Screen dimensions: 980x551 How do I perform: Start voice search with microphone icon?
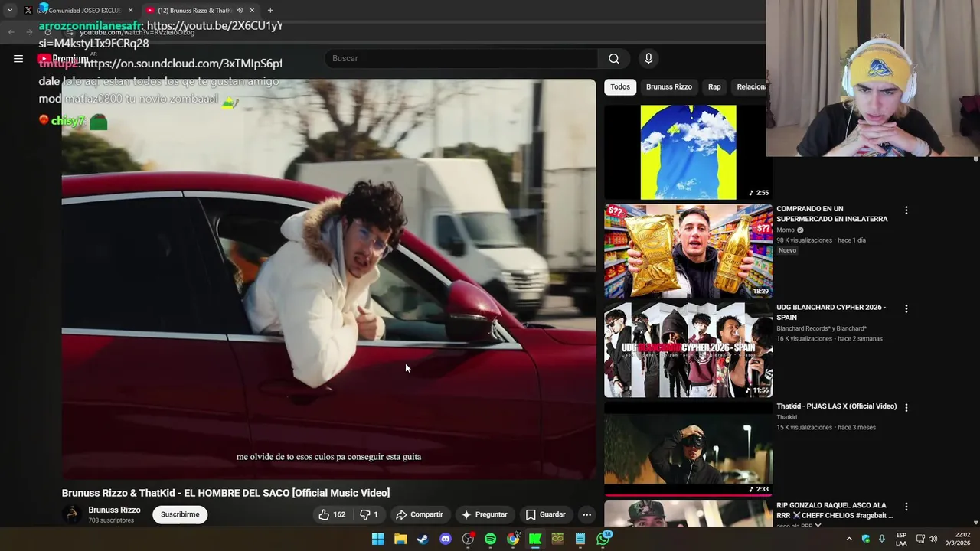(648, 59)
